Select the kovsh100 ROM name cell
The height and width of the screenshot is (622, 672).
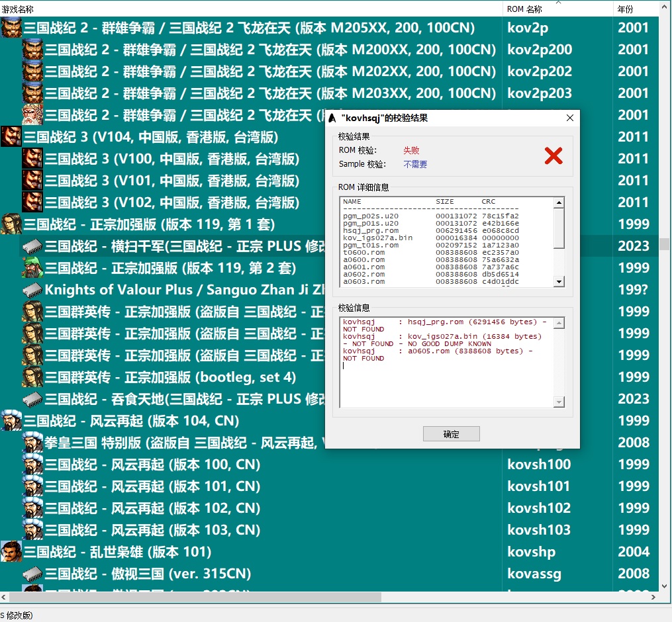[539, 465]
